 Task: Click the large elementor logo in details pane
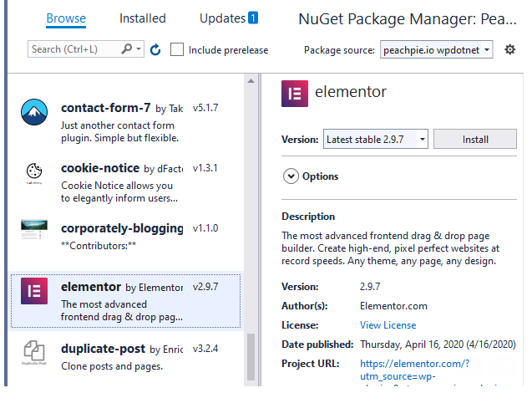pos(295,94)
